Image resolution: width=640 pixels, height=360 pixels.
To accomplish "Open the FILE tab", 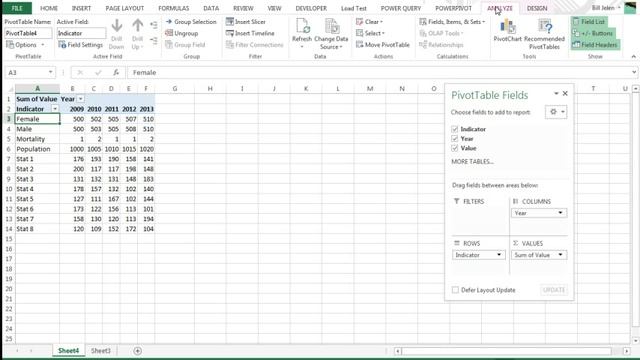I will pyautogui.click(x=17, y=8).
